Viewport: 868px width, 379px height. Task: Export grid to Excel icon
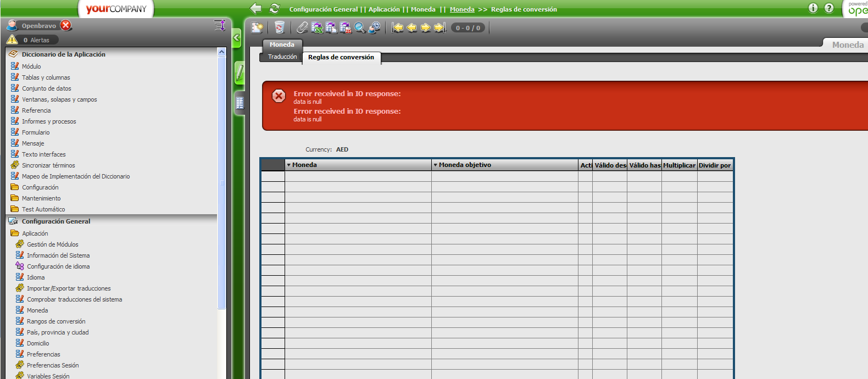pos(317,27)
